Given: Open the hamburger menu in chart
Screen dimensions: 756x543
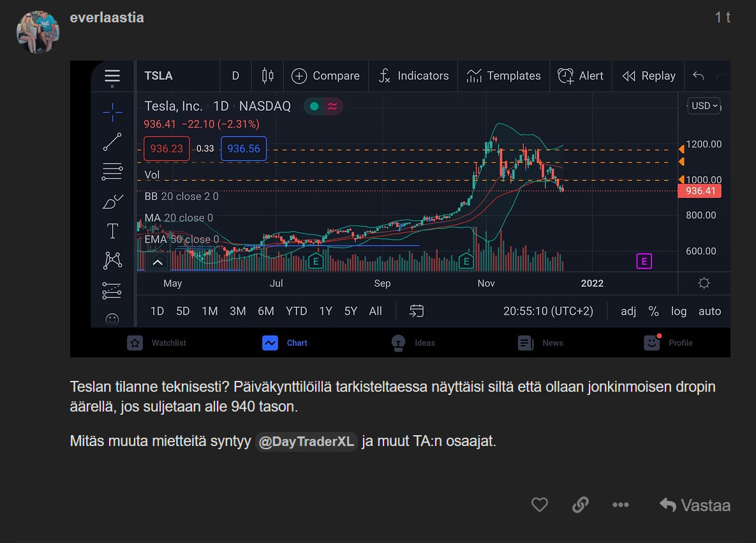Looking at the screenshot, I should (112, 75).
